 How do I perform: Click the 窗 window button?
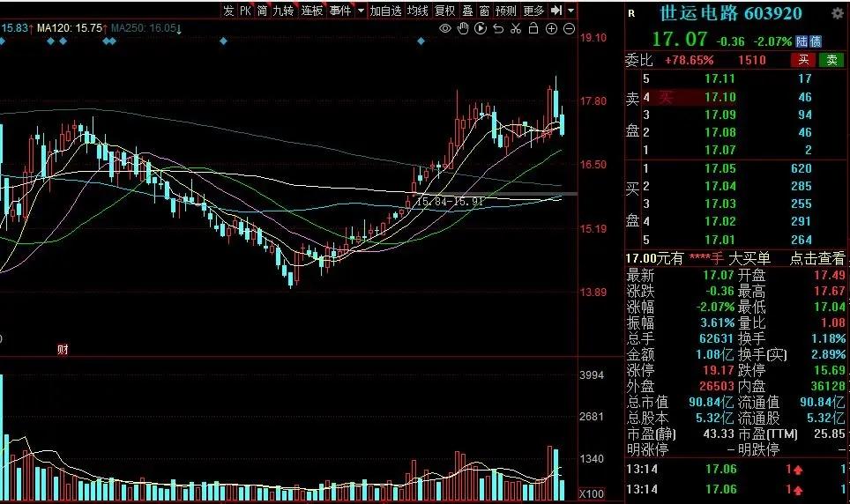[x=485, y=11]
